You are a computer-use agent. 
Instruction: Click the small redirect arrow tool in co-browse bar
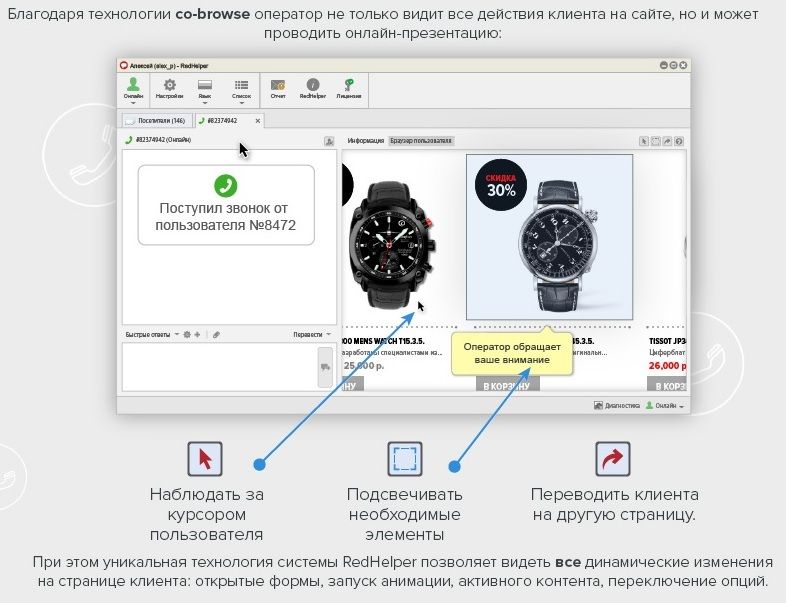(x=667, y=141)
